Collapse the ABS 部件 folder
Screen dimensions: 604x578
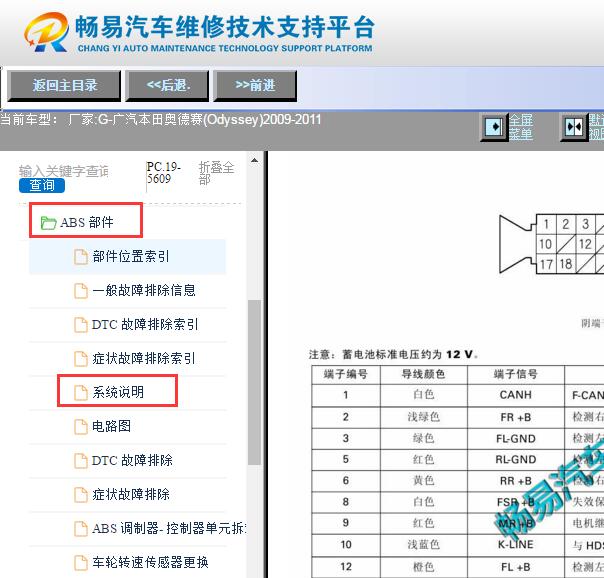tap(86, 222)
